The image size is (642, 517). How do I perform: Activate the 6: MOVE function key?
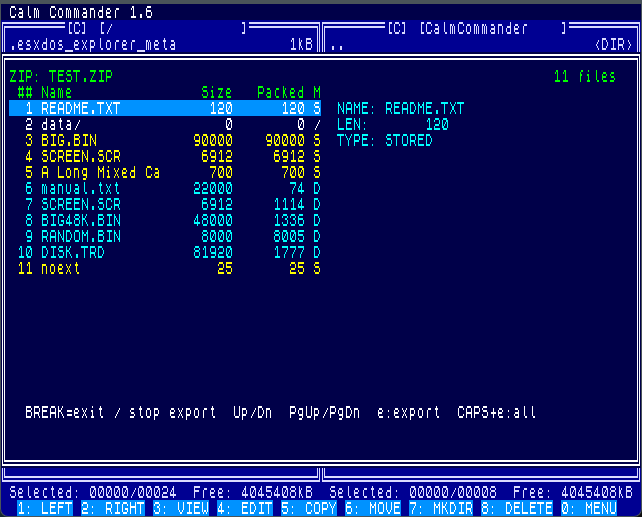click(x=373, y=508)
